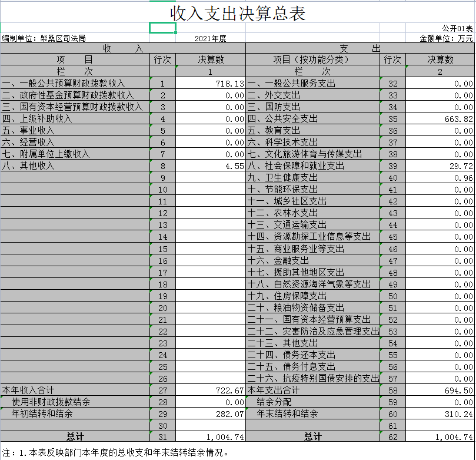Click the 4.55 other income value
This screenshot has width=476, height=460.
210,166
